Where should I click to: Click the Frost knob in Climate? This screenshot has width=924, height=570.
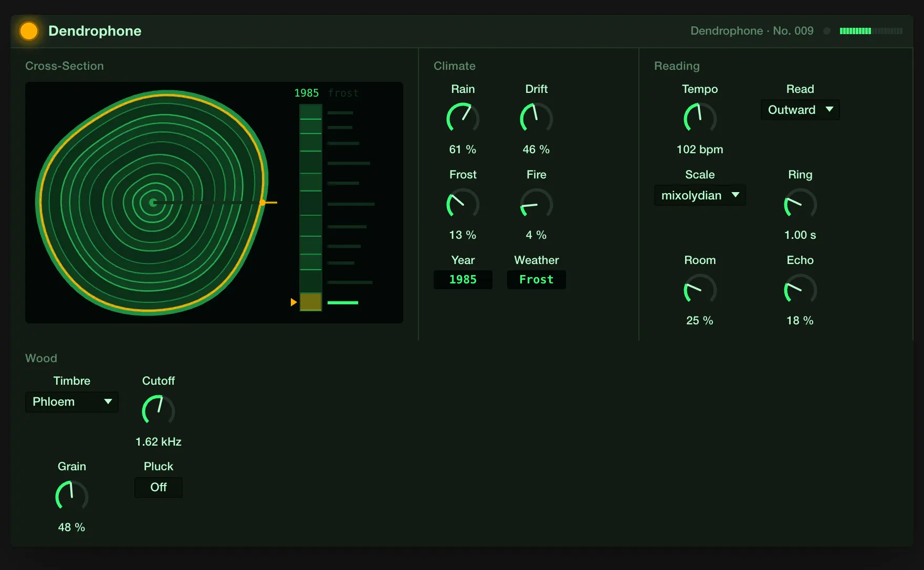tap(463, 204)
